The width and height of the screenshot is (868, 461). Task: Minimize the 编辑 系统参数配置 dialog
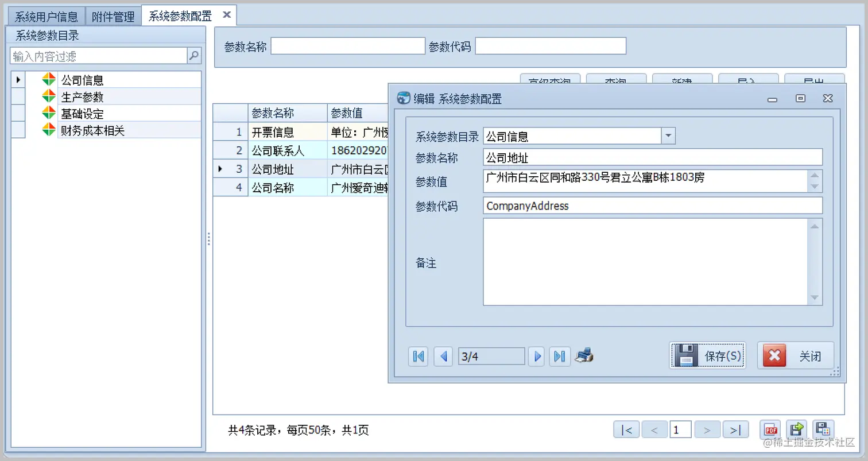772,99
